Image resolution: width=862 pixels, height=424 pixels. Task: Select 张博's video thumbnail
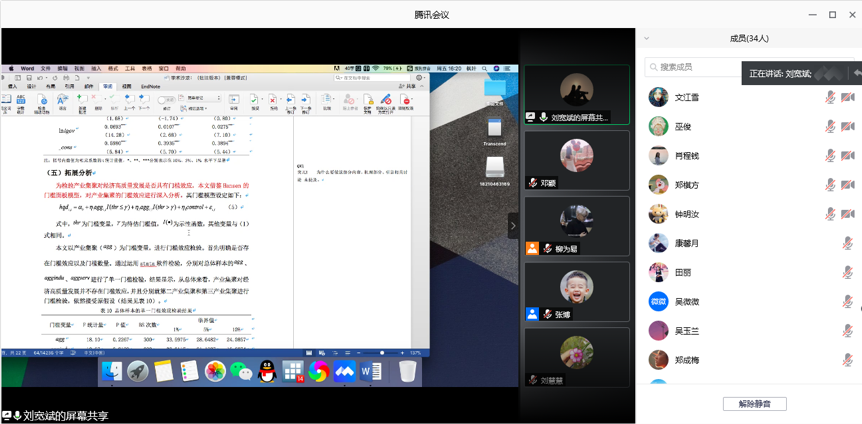[576, 291]
